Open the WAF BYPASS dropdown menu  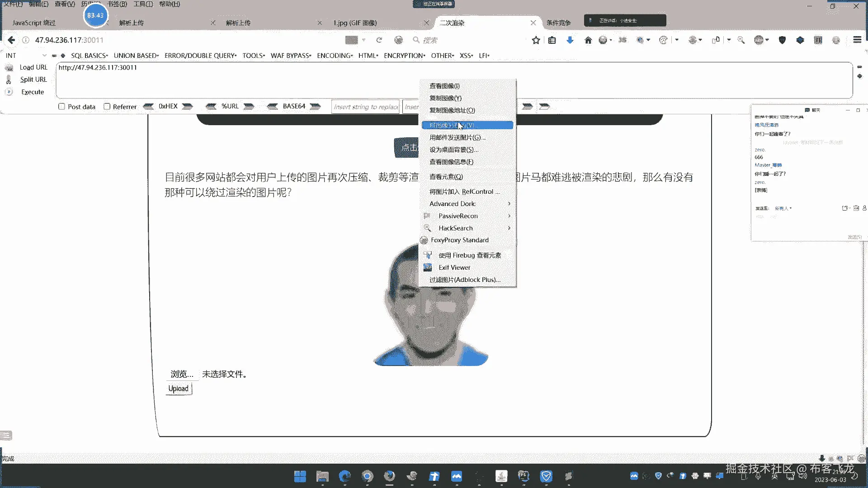291,56
